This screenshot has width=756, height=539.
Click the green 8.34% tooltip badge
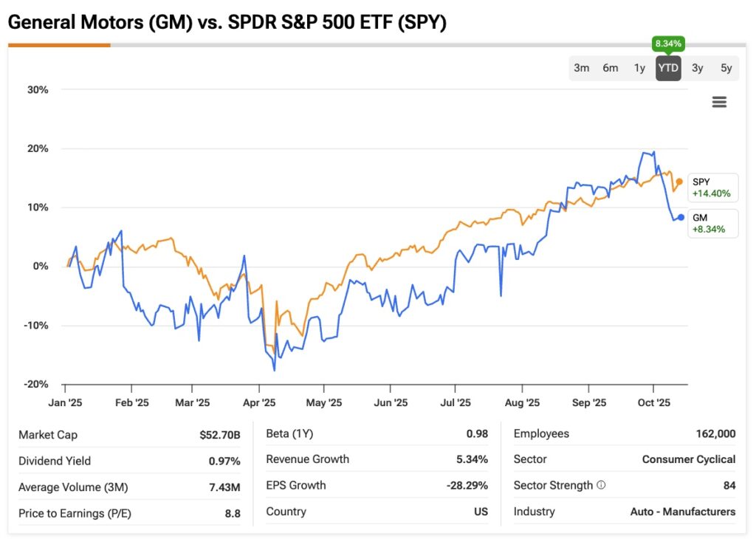point(668,44)
